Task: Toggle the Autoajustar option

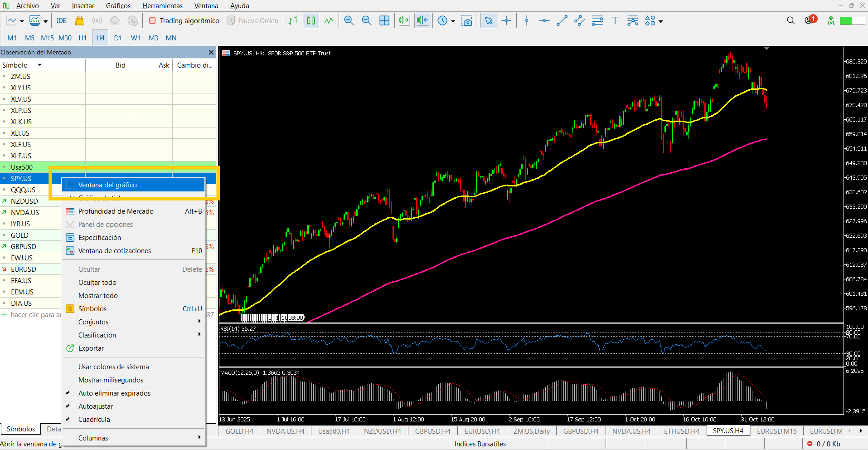Action: (x=96, y=406)
